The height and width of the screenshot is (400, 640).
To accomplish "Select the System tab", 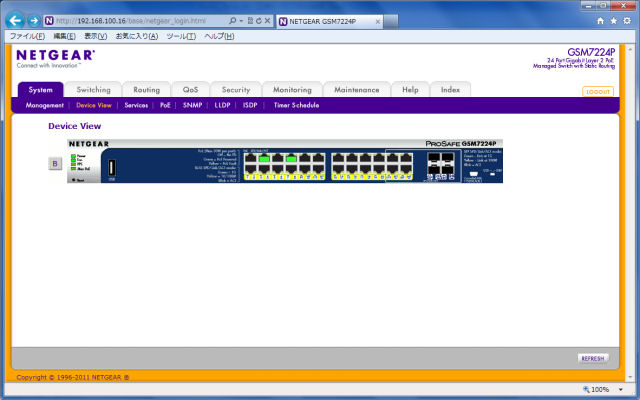I will coord(40,89).
